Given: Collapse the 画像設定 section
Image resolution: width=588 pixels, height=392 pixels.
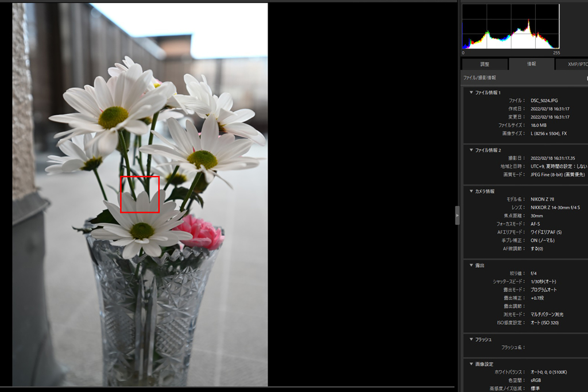Looking at the screenshot, I should coord(471,364).
